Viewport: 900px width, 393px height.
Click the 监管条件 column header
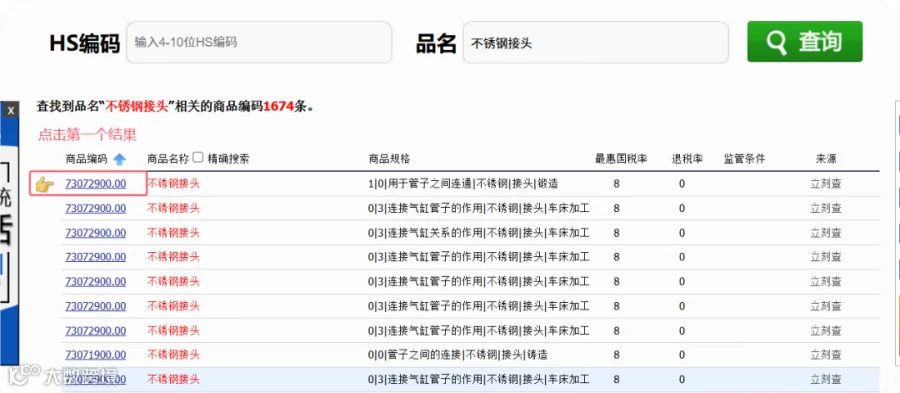pos(744,159)
